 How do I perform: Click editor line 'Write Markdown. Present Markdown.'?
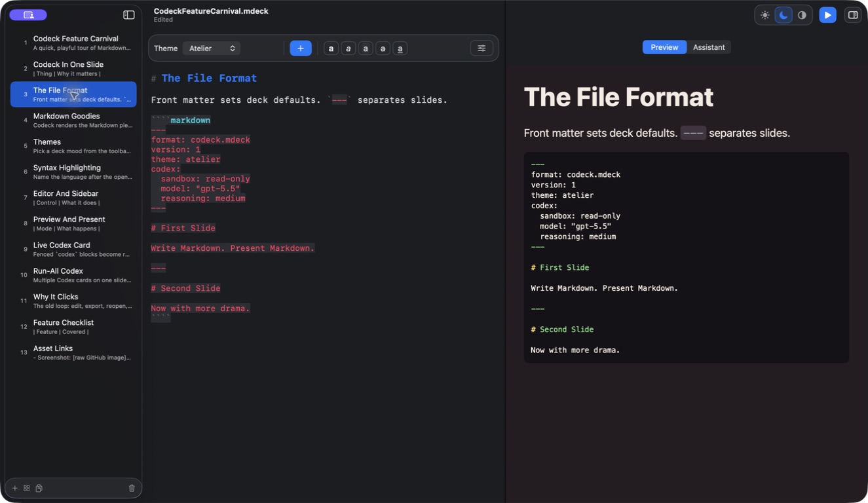click(233, 248)
